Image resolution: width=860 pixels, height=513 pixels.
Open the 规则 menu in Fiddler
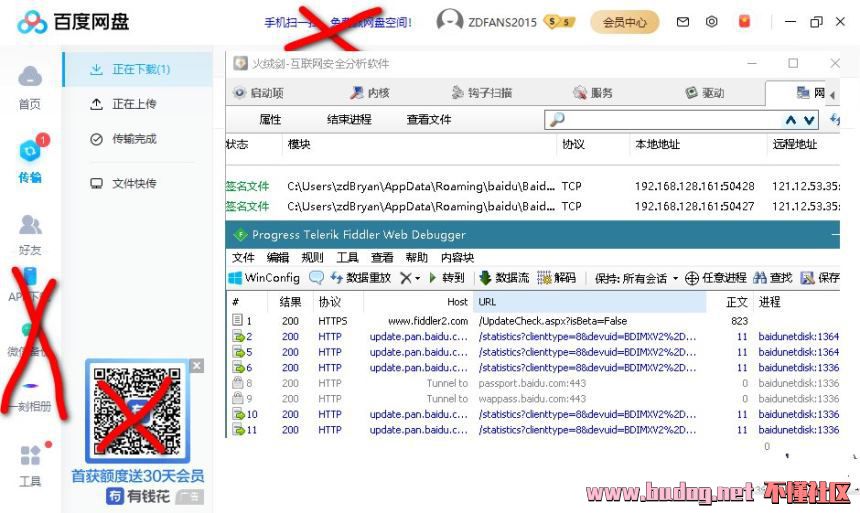tap(312, 257)
